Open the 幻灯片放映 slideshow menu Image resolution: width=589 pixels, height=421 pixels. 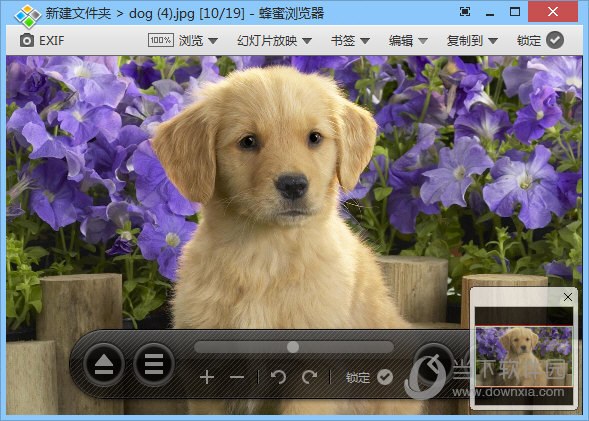(x=275, y=40)
